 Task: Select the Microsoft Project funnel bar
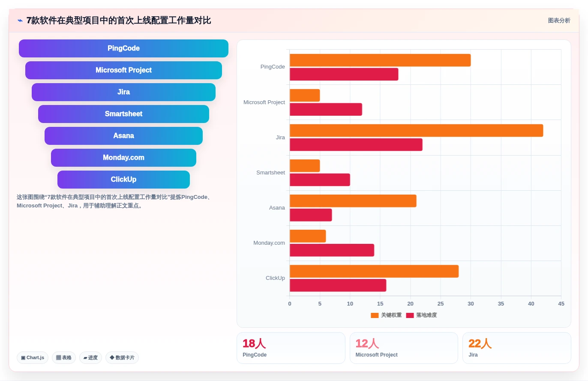[123, 70]
